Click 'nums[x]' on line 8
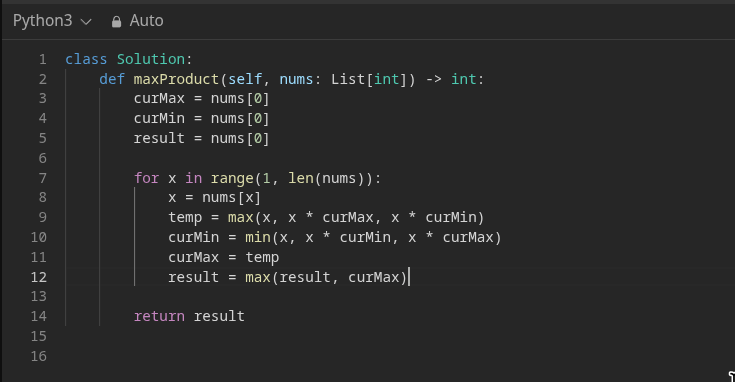Image resolution: width=735 pixels, height=382 pixels. (232, 197)
